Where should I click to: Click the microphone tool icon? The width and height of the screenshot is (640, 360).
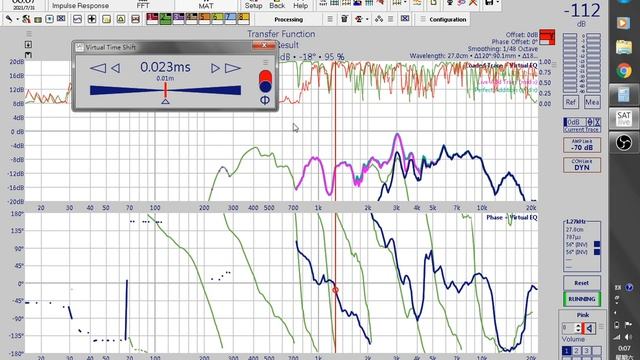(x=9, y=19)
